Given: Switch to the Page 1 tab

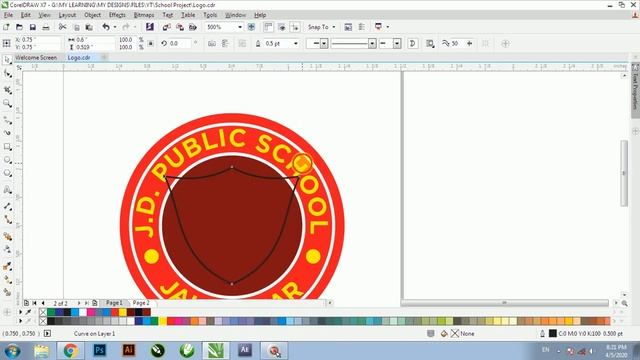Looking at the screenshot, I should point(114,303).
